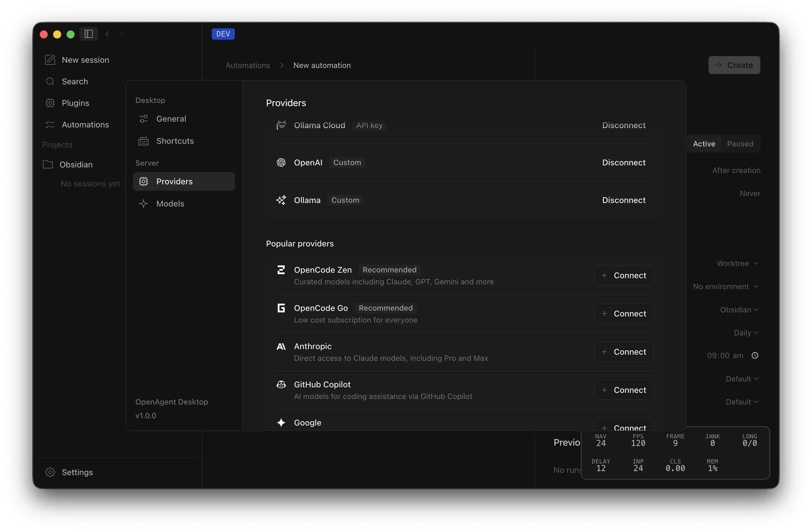Viewport: 812px width, 532px height.
Task: Click the DEV badge
Action: 223,34
